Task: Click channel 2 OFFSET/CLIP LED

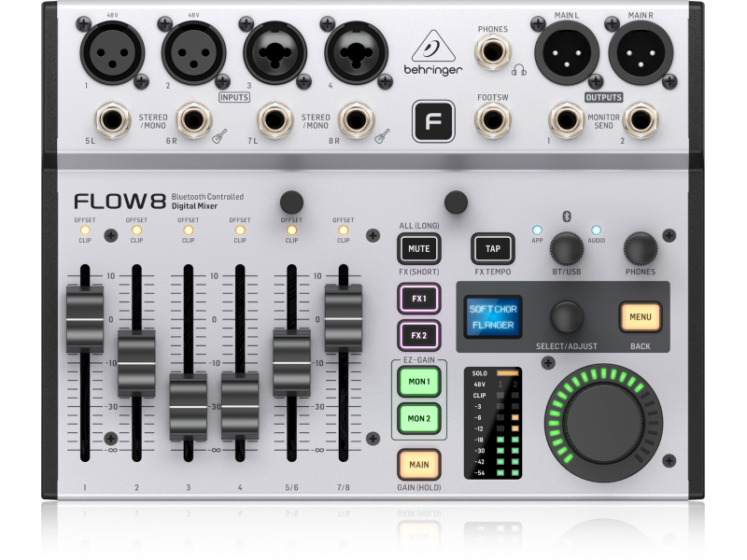Action: (x=136, y=231)
